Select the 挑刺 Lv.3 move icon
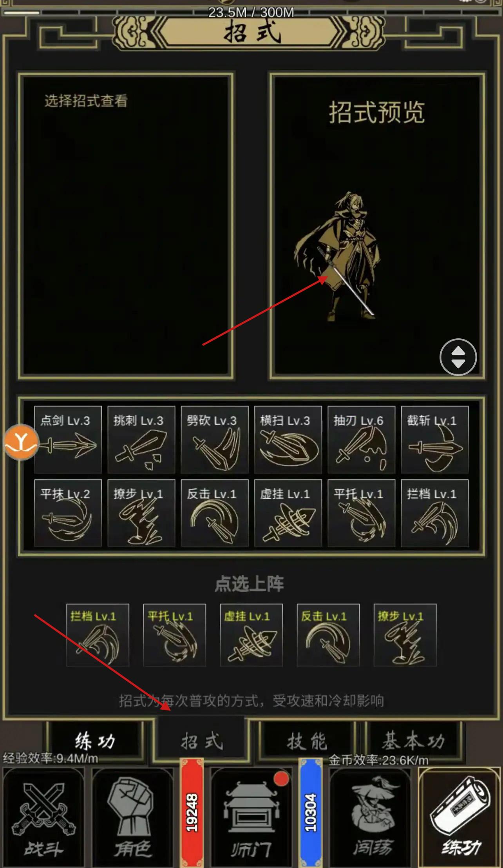Image resolution: width=503 pixels, height=868 pixels. pos(141,439)
